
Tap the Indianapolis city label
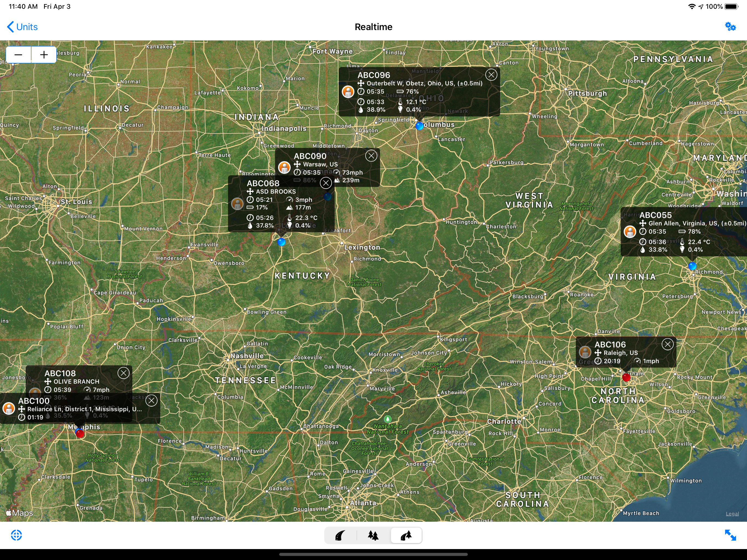coord(284,129)
